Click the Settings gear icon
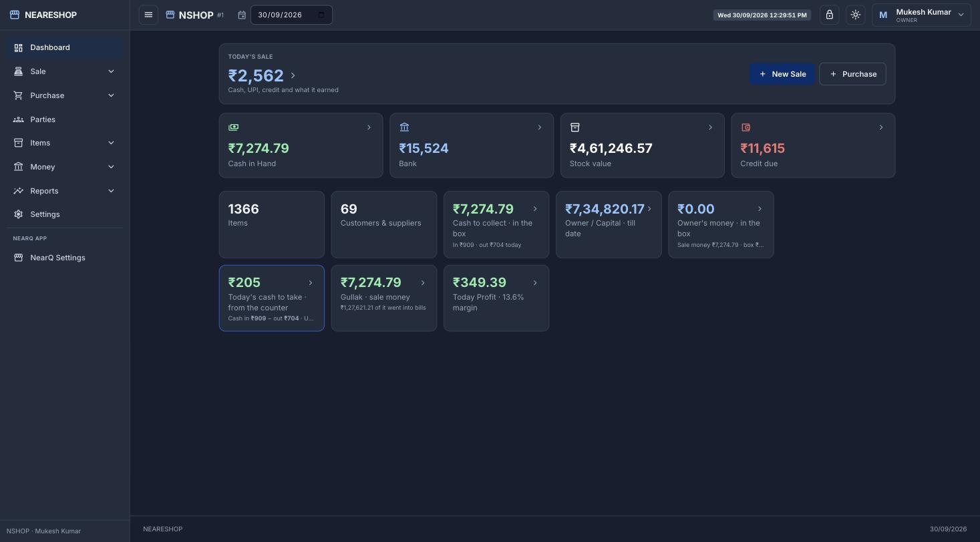The height and width of the screenshot is (542, 980). 19,214
